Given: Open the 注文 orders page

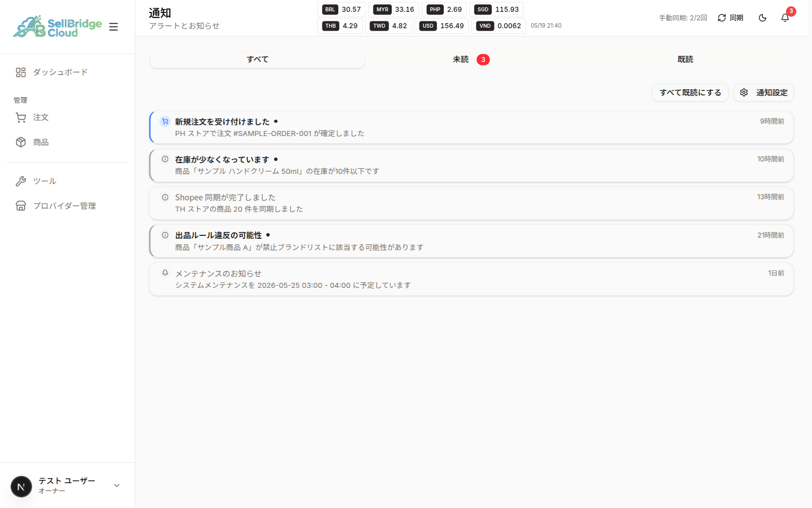Looking at the screenshot, I should pos(67,117).
